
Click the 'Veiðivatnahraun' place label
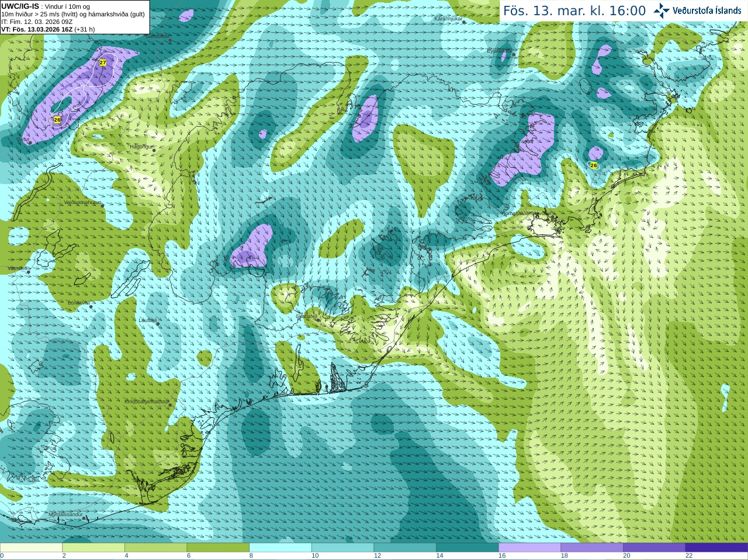coord(82,202)
